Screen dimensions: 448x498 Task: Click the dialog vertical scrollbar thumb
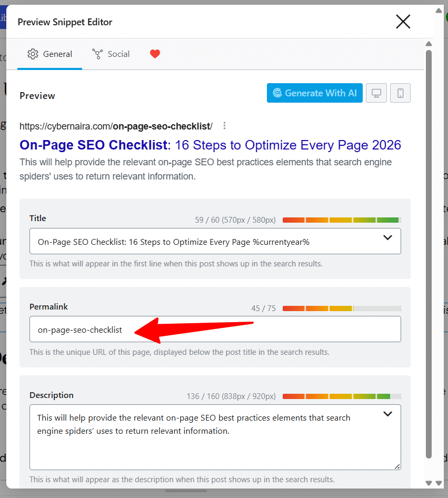tap(429, 254)
